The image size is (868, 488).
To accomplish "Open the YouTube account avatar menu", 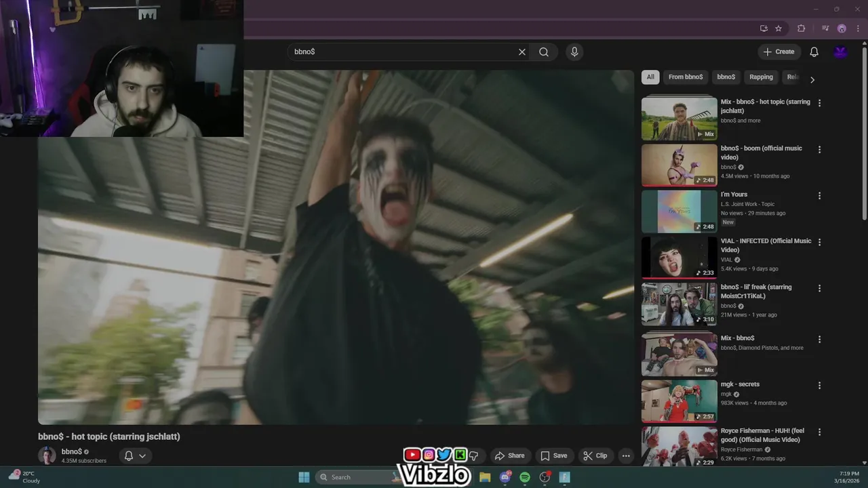I will tap(840, 52).
